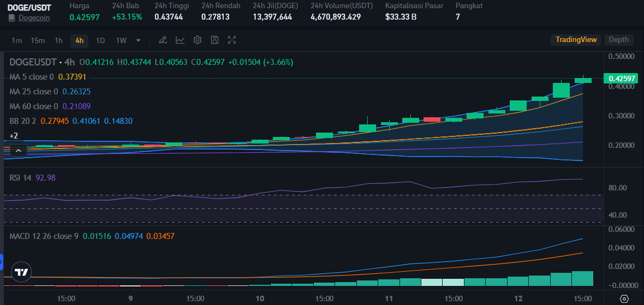644x305 pixels.
Task: Click the book icon beside Dogecoin
Action: (11, 18)
